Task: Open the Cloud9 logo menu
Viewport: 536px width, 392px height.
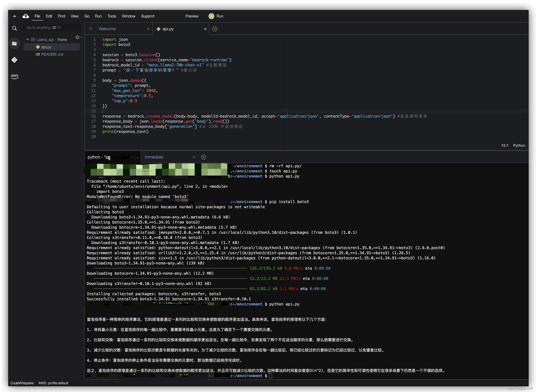Action: point(26,16)
